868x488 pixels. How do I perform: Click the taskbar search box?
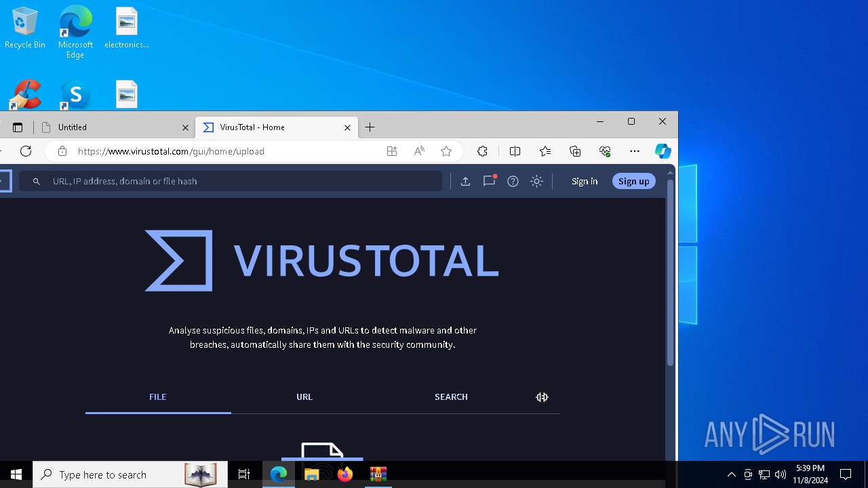[130, 474]
